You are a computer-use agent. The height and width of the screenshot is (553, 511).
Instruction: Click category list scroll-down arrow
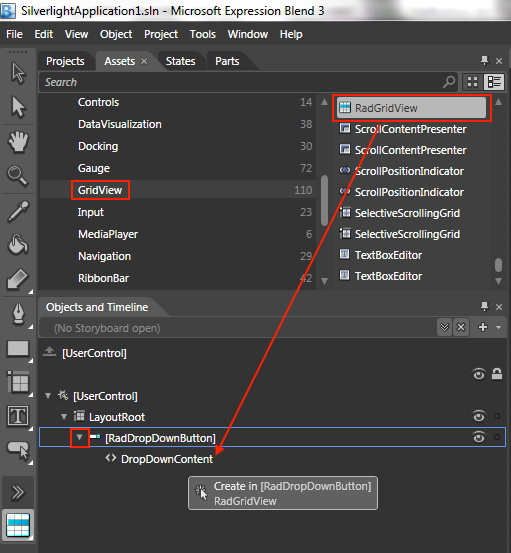coord(324,281)
